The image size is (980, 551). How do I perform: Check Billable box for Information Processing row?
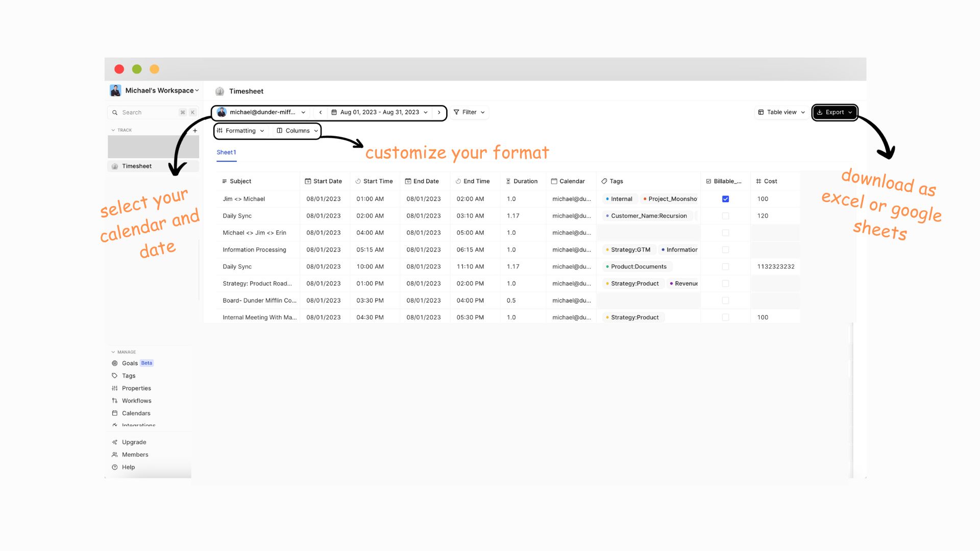[x=725, y=250]
